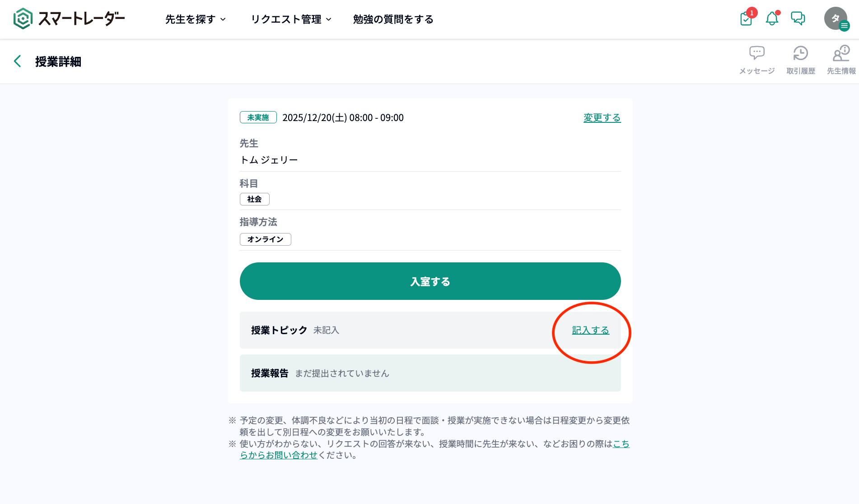859x504 pixels.
Task: Open 勉強の質問をする menu item
Action: click(x=393, y=19)
